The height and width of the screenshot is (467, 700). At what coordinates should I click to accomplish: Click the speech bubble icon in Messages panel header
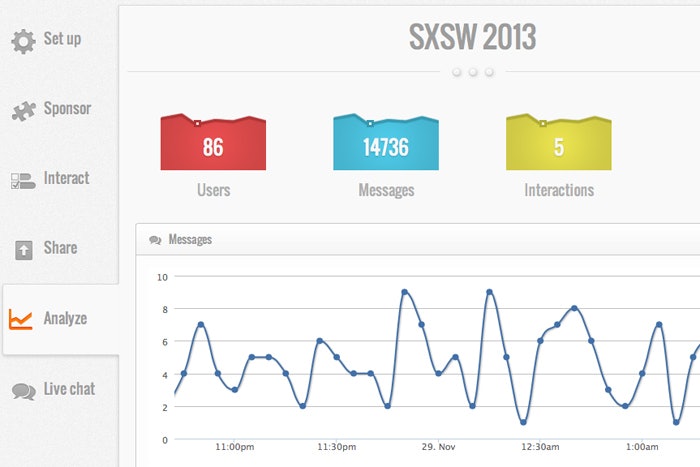tap(155, 240)
